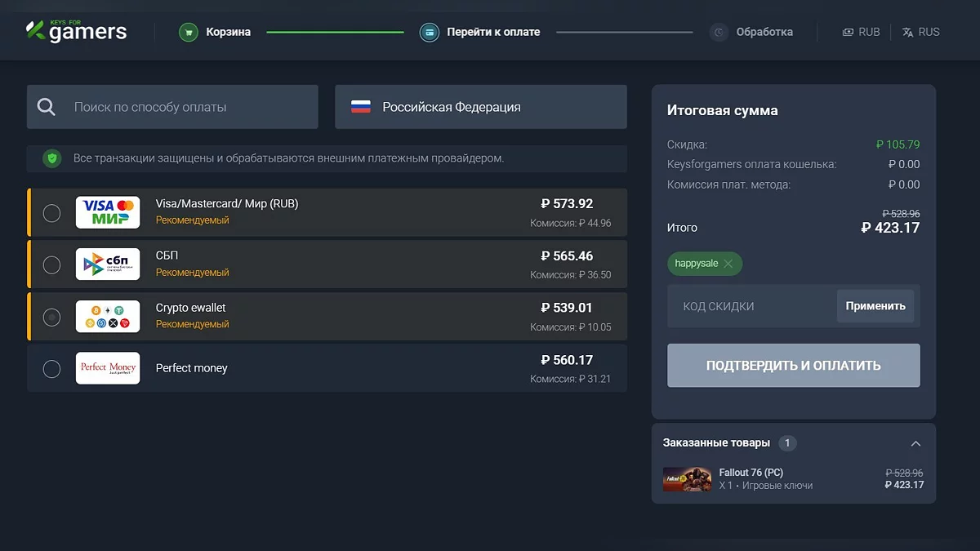
Task: Click the СБП payment logo
Action: tap(108, 264)
